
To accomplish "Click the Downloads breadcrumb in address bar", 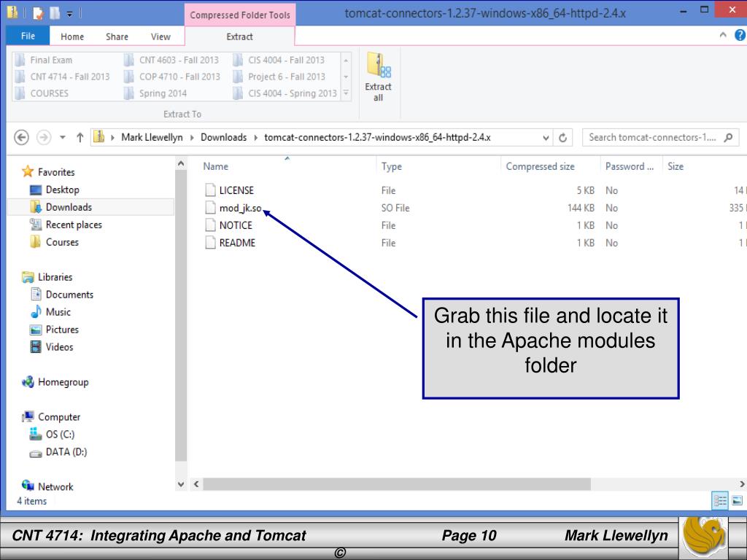I will pos(223,138).
